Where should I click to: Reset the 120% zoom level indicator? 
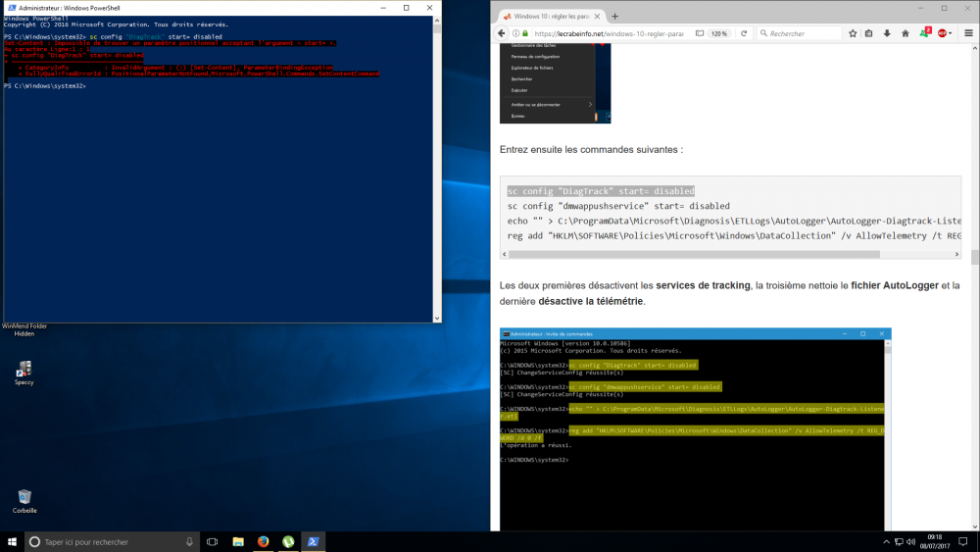(718, 33)
